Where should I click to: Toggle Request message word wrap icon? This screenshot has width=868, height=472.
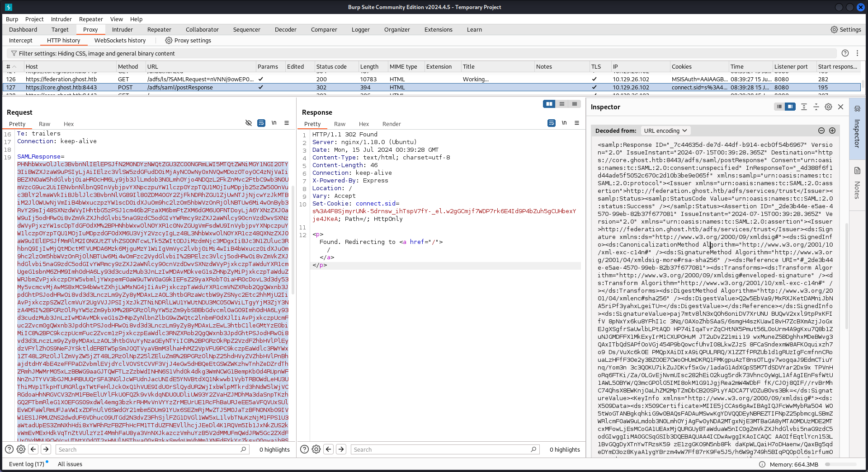[261, 123]
